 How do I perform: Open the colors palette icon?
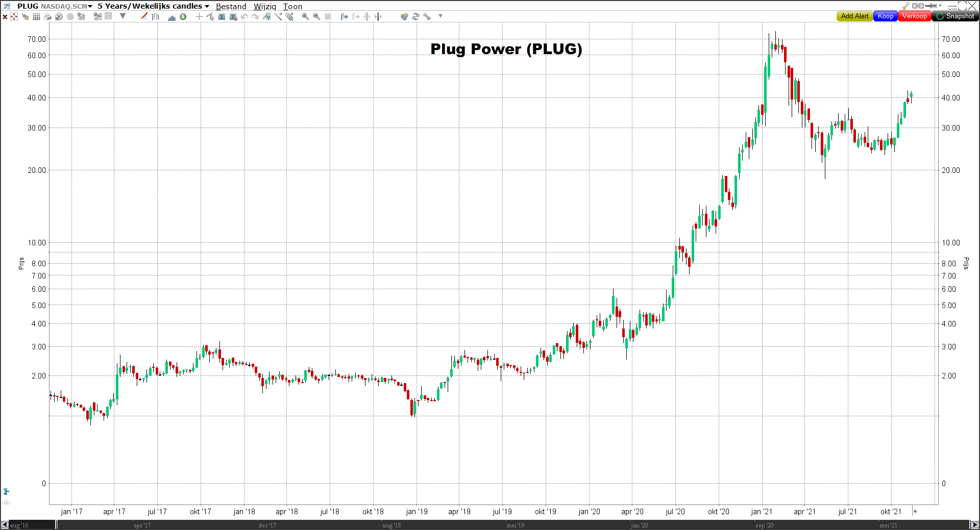pyautogui.click(x=404, y=16)
